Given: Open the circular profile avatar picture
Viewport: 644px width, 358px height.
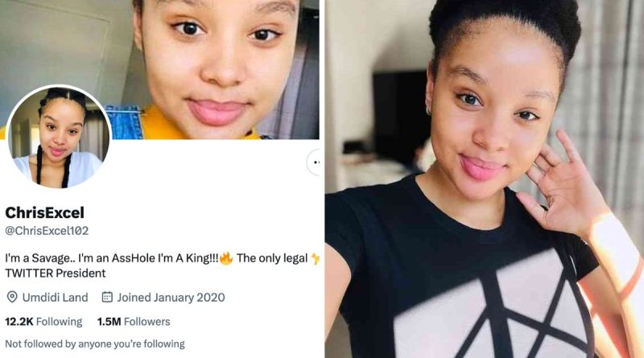Looking at the screenshot, I should [58, 138].
